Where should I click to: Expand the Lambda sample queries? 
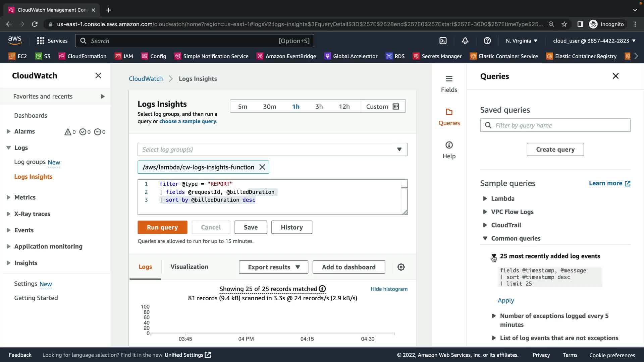point(502,198)
